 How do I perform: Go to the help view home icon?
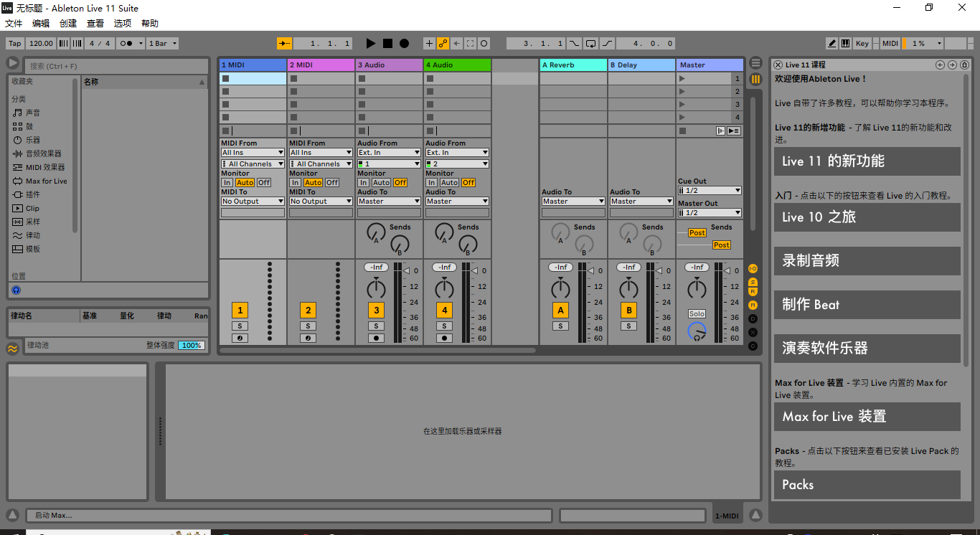point(964,65)
